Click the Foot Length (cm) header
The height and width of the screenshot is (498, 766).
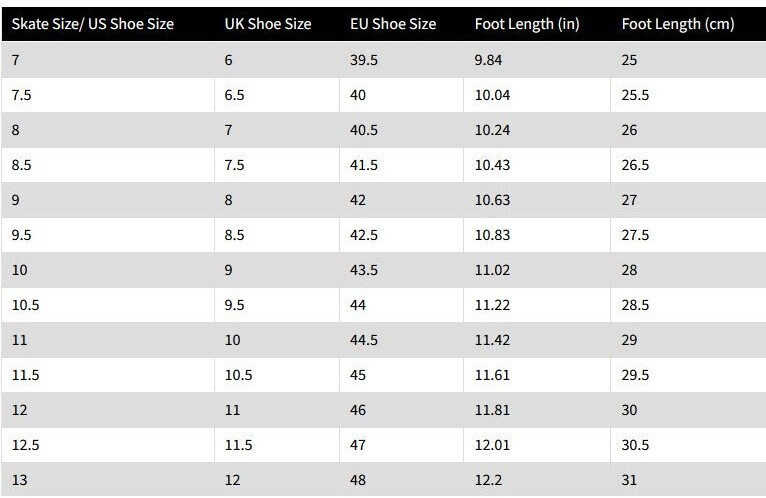pyautogui.click(x=677, y=24)
